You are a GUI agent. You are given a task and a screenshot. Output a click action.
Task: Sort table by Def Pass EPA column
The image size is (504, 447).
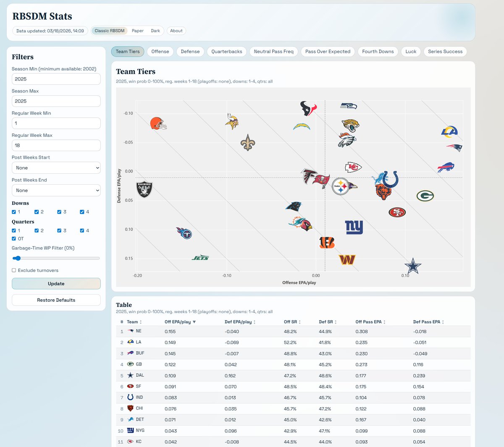click(x=428, y=322)
